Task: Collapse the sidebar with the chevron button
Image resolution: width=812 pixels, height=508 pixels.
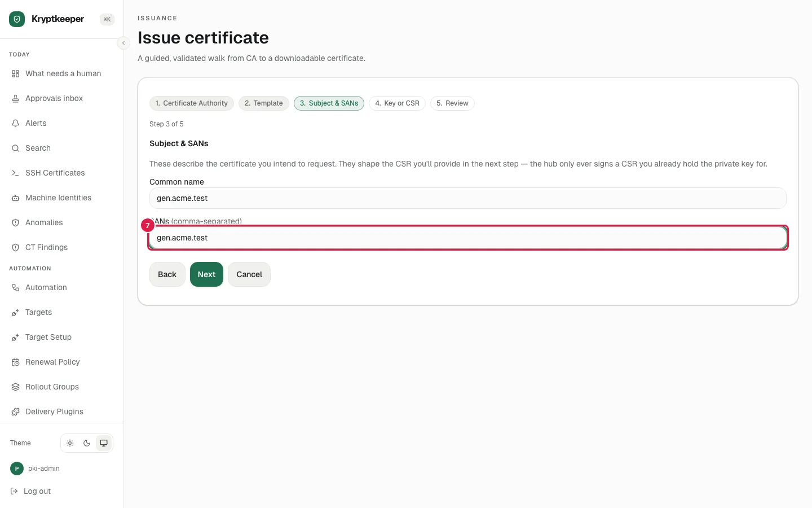Action: pos(123,43)
